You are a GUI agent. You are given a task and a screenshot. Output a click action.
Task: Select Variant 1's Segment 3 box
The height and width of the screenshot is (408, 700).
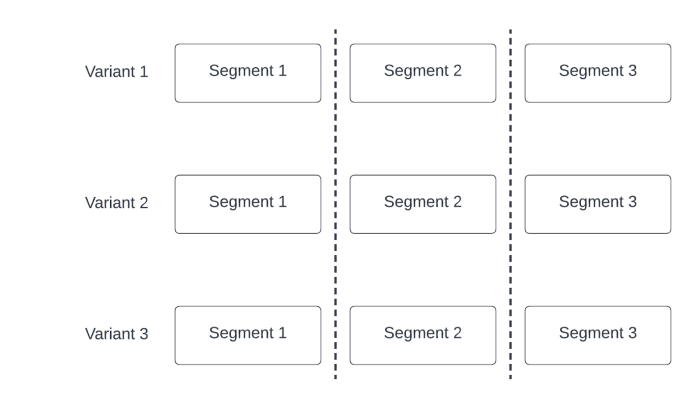[598, 73]
